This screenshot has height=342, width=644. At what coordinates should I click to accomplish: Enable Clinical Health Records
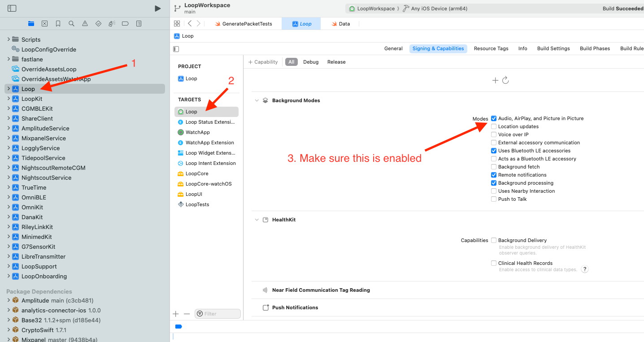pyautogui.click(x=494, y=263)
